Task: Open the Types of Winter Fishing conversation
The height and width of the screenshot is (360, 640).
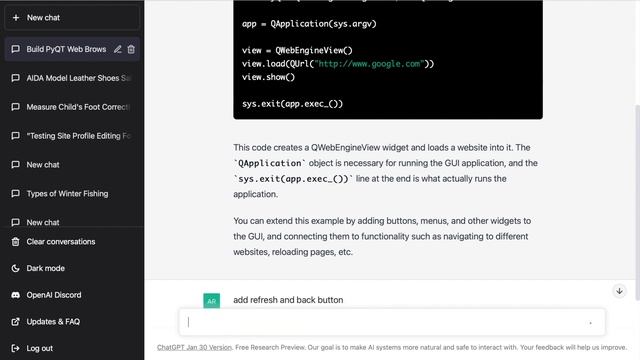Action: coord(72,193)
